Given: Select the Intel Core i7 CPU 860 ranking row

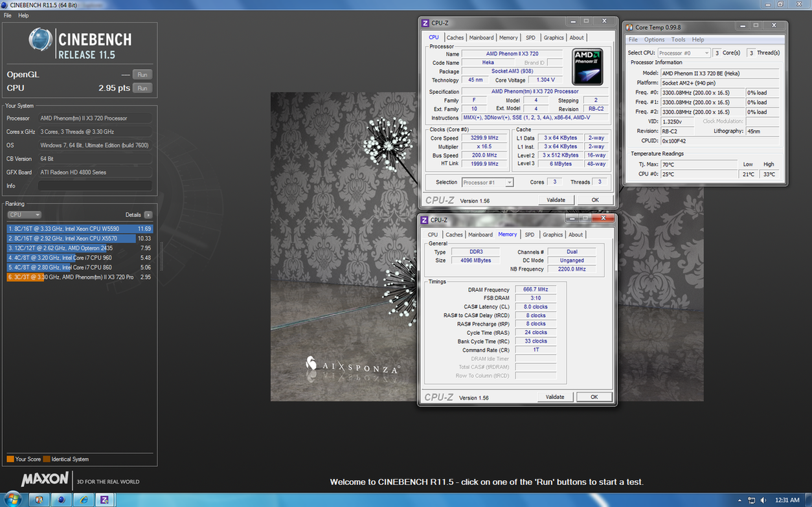Looking at the screenshot, I should 80,267.
